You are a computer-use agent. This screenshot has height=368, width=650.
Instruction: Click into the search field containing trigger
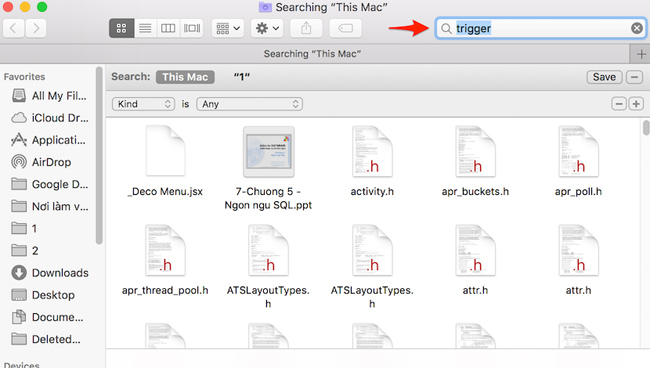[x=541, y=28]
